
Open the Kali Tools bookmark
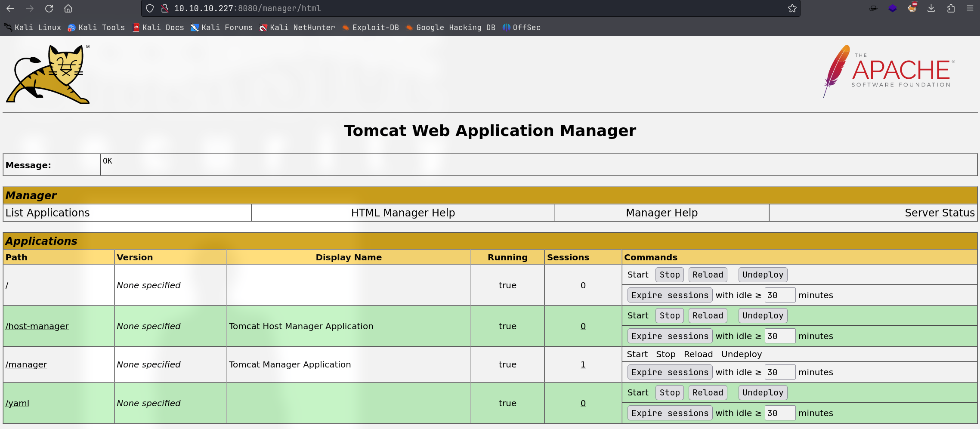tap(96, 28)
